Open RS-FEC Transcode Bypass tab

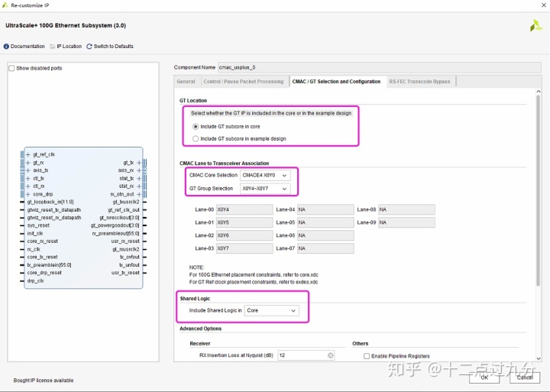click(x=419, y=82)
